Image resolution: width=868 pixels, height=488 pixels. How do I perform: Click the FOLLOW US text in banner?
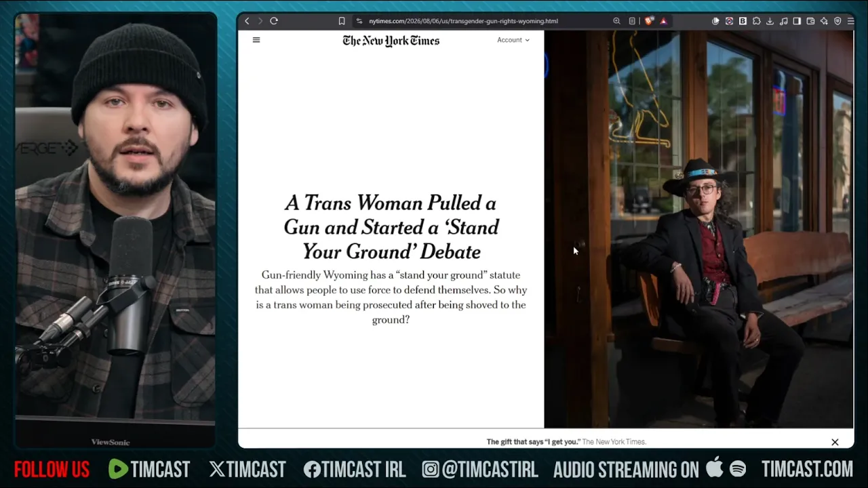tap(52, 469)
